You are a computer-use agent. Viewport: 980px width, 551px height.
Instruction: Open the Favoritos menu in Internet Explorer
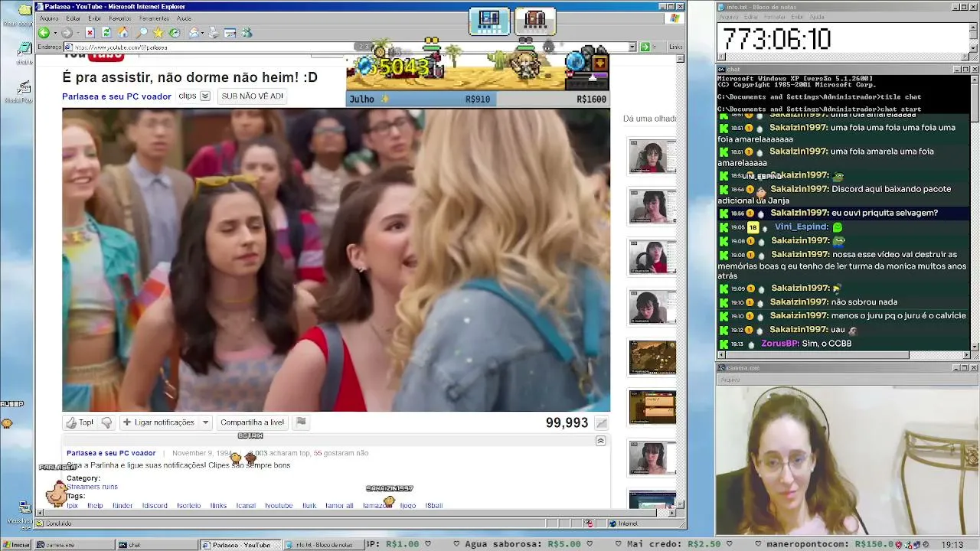pos(120,18)
